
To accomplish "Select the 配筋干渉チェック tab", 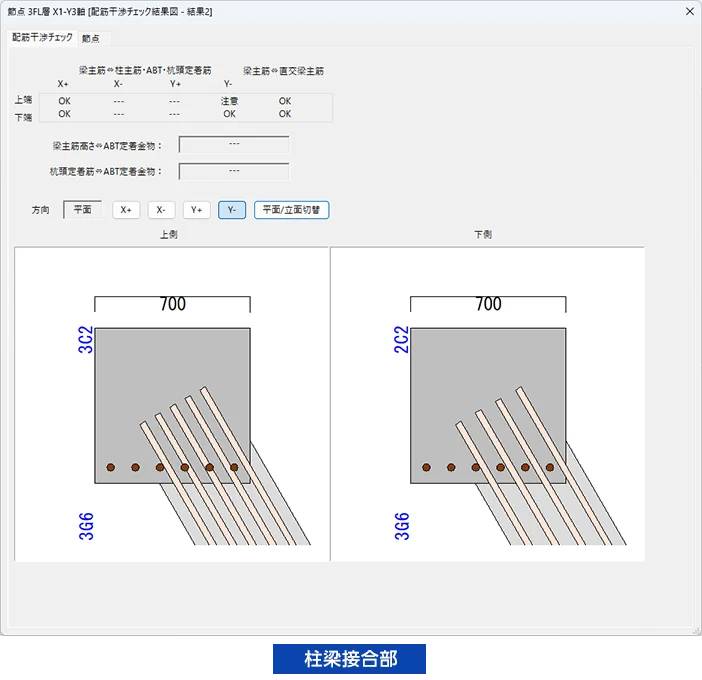I will (x=43, y=37).
